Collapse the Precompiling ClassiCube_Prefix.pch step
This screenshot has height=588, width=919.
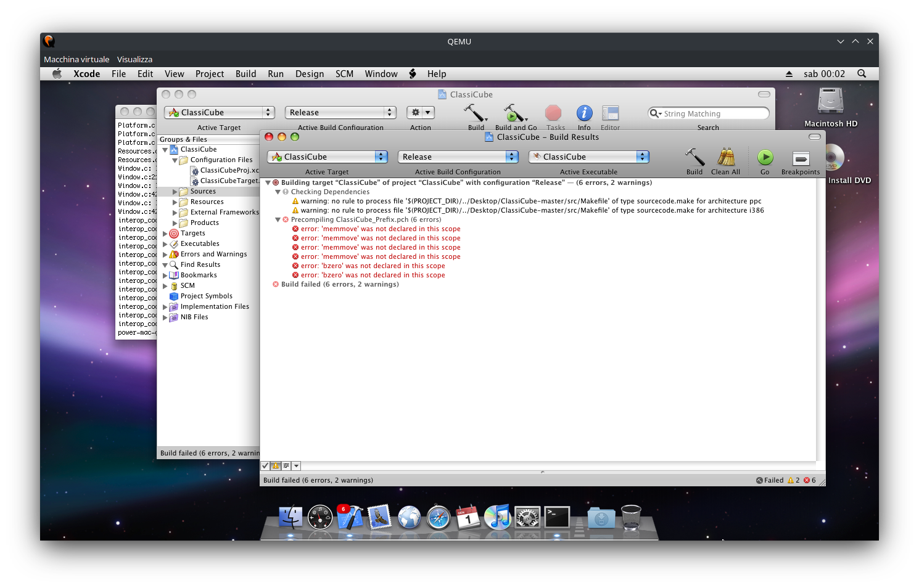tap(278, 220)
